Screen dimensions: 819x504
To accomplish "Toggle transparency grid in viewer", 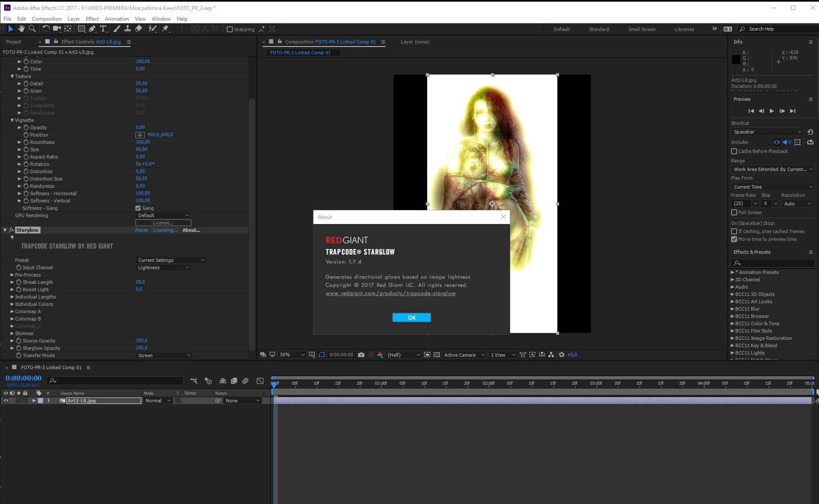I will coord(437,355).
